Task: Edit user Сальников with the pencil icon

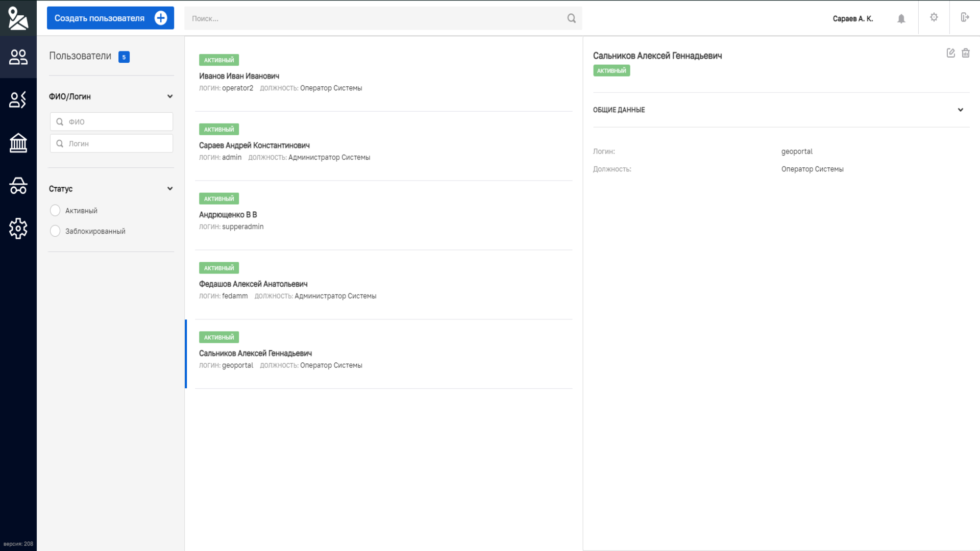Action: coord(950,53)
